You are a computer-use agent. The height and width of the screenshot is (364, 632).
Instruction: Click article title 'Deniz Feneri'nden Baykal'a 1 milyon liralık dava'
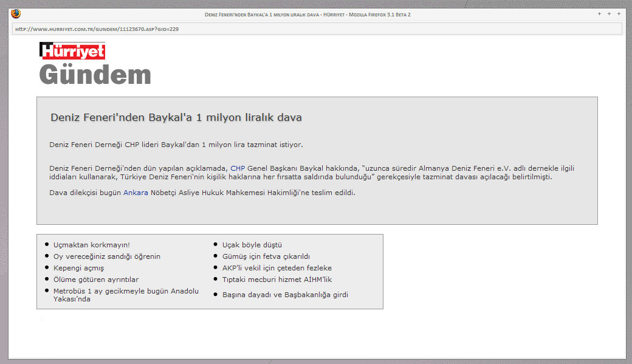pos(176,117)
